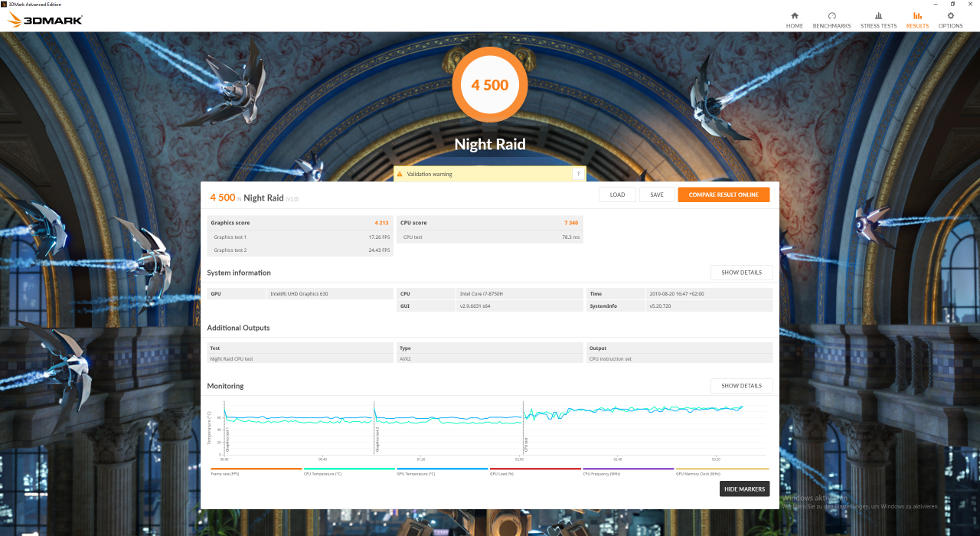Viewport: 980px width, 536px height.
Task: Click the Additional Outputs heading
Action: coord(238,328)
